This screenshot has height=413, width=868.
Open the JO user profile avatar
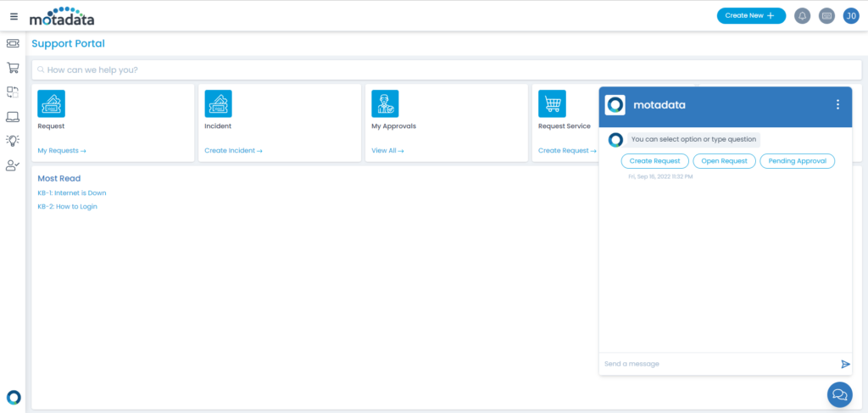(851, 15)
